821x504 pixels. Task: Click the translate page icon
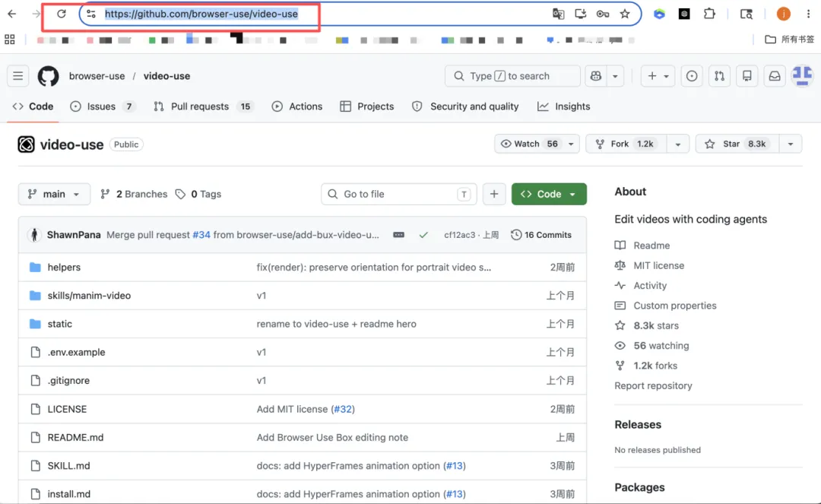pos(558,14)
